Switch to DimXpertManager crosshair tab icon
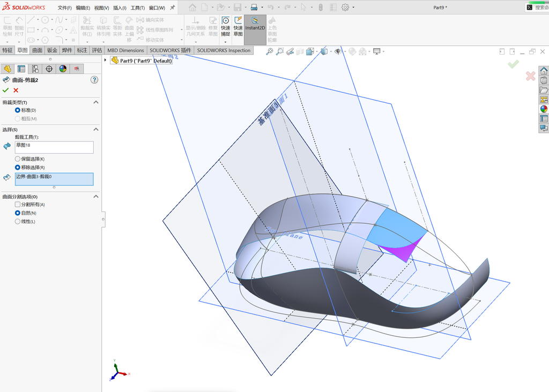The height and width of the screenshot is (392, 549). (x=49, y=69)
